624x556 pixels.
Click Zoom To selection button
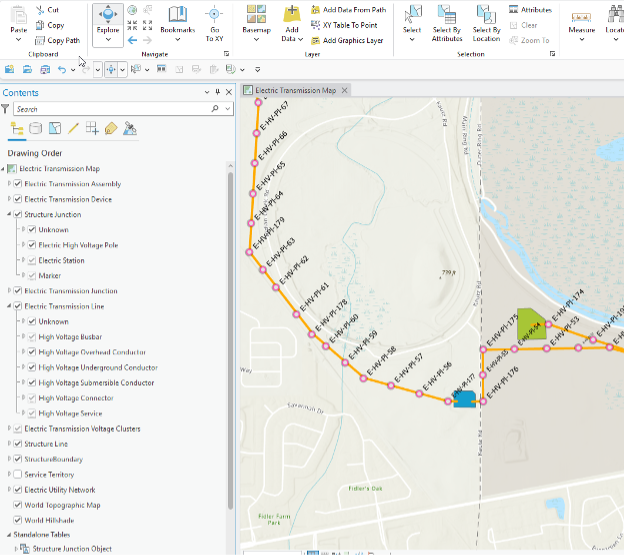(529, 40)
